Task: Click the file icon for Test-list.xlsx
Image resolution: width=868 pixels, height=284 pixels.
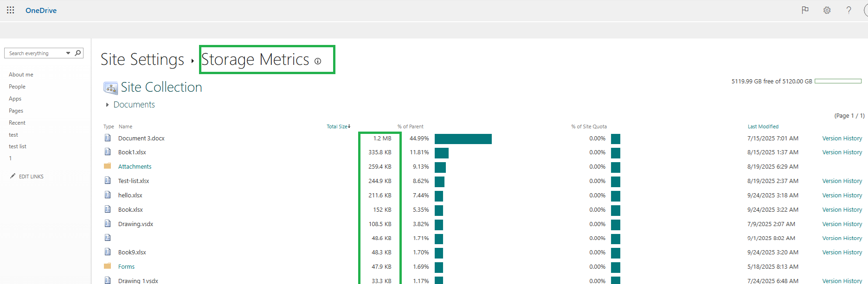Action: [108, 181]
